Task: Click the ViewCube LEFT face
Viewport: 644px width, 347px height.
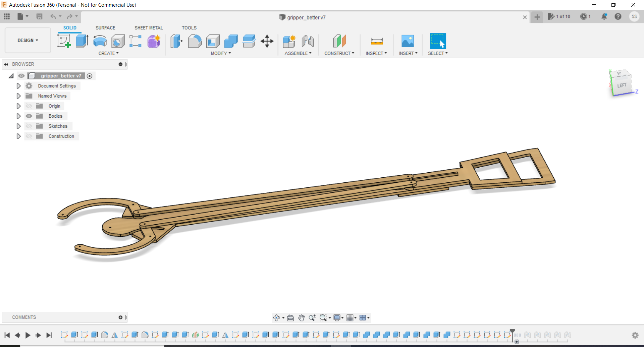Action: [x=622, y=85]
